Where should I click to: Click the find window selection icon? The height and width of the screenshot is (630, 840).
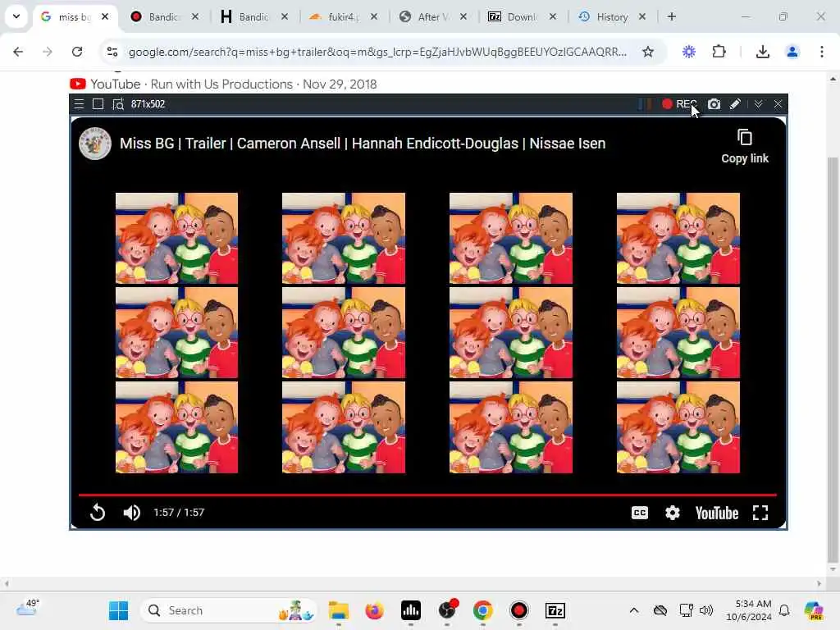118,104
